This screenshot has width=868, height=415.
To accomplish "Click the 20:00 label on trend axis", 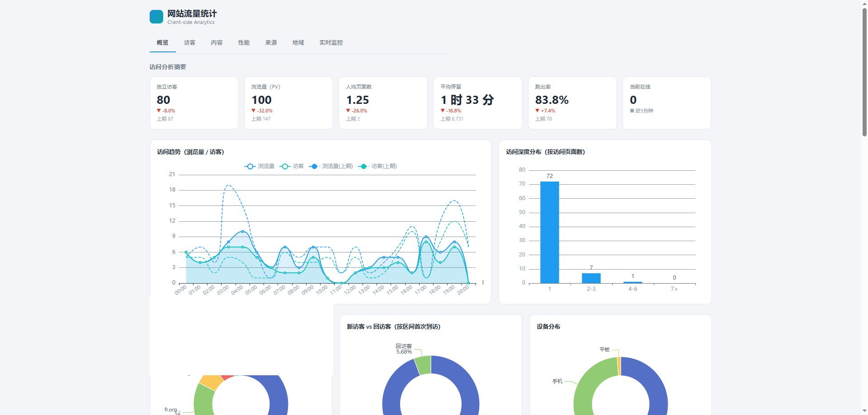I will (x=463, y=290).
